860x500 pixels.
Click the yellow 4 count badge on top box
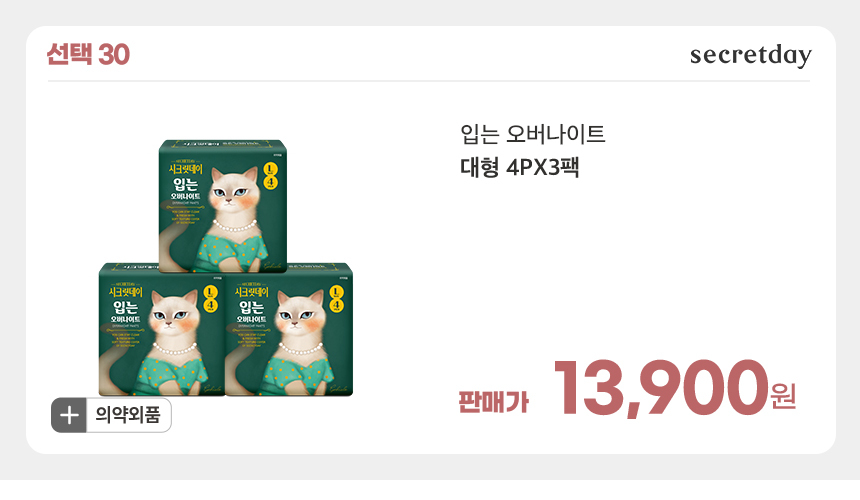click(x=270, y=183)
